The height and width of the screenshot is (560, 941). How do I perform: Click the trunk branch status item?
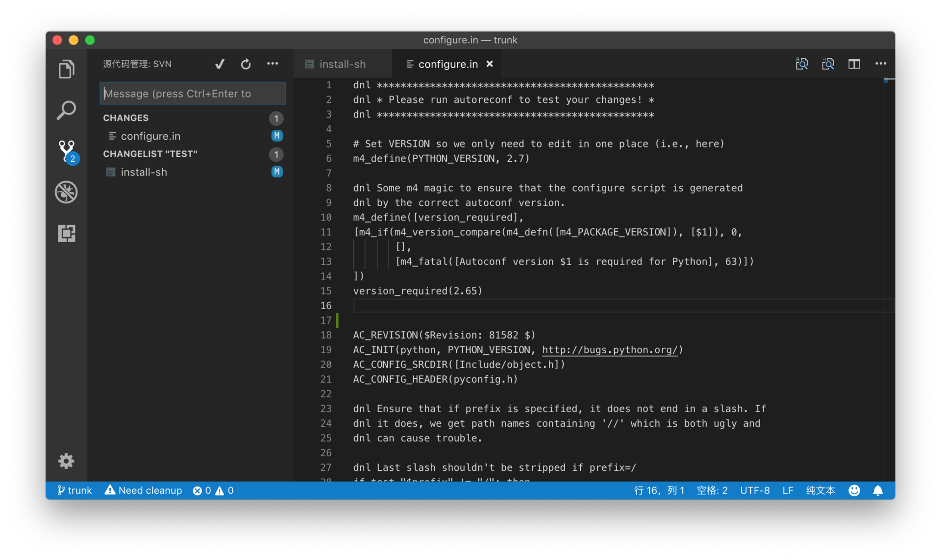[x=74, y=490]
